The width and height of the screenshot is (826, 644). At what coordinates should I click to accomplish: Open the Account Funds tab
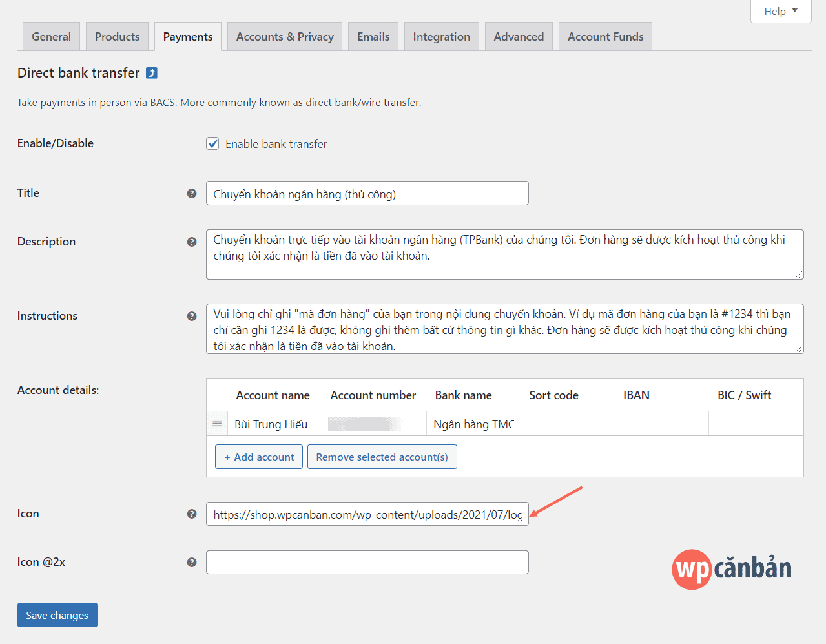coord(605,37)
